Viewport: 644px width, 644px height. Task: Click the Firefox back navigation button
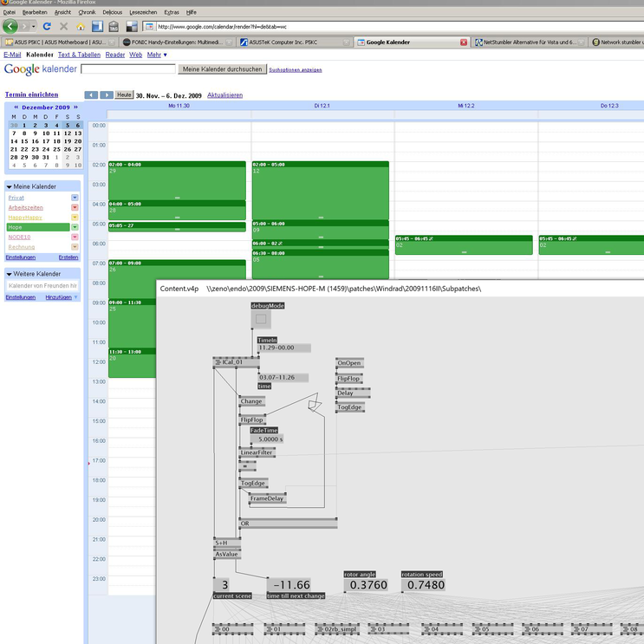(10, 27)
